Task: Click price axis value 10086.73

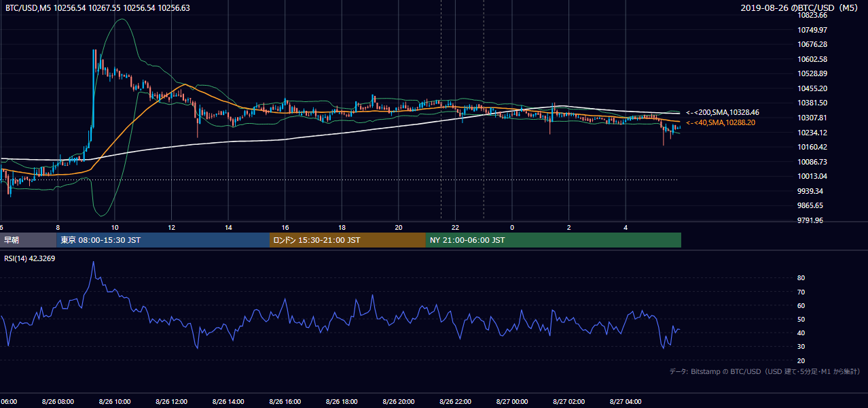Action: click(812, 162)
